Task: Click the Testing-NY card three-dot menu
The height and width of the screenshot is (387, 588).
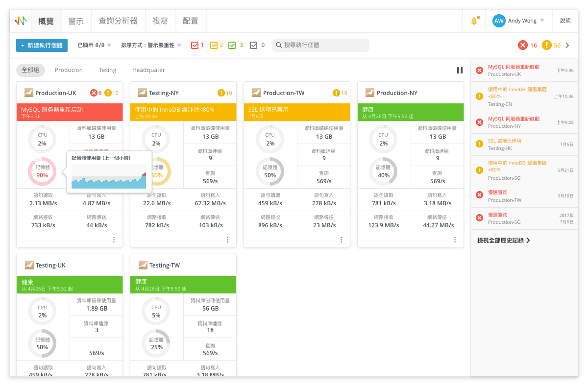Action: [x=227, y=240]
